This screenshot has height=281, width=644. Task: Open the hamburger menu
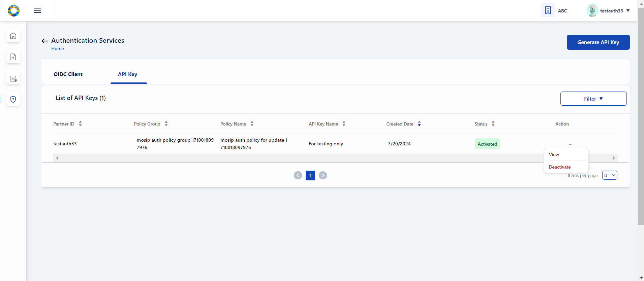37,10
